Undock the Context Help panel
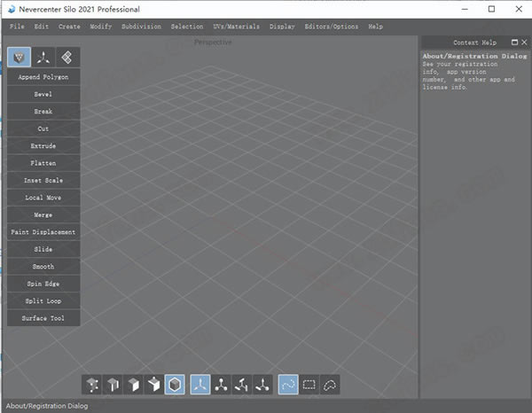This screenshot has height=413, width=532. [x=512, y=43]
